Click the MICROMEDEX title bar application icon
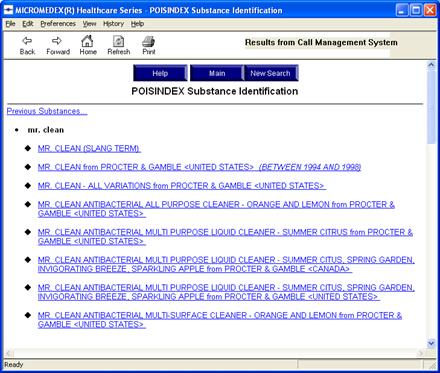The image size is (440, 373). point(8,10)
